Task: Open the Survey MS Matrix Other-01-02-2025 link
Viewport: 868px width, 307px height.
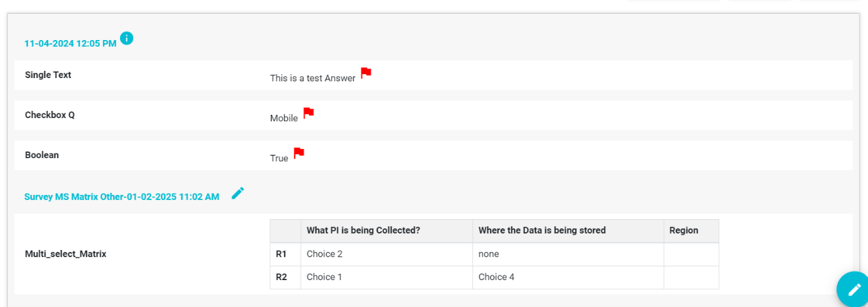Action: click(x=122, y=197)
